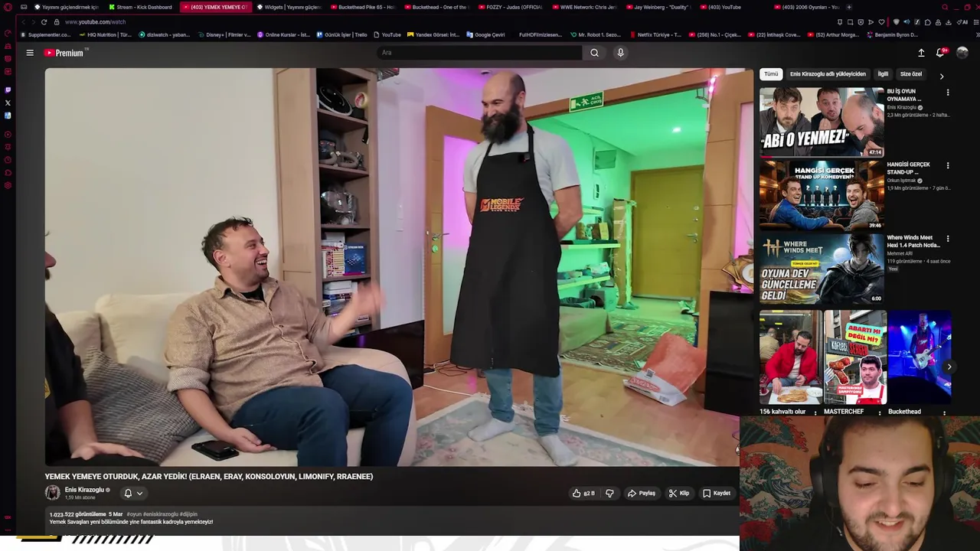This screenshot has height=551, width=980.
Task: Start voice search with microphone icon
Action: click(620, 53)
